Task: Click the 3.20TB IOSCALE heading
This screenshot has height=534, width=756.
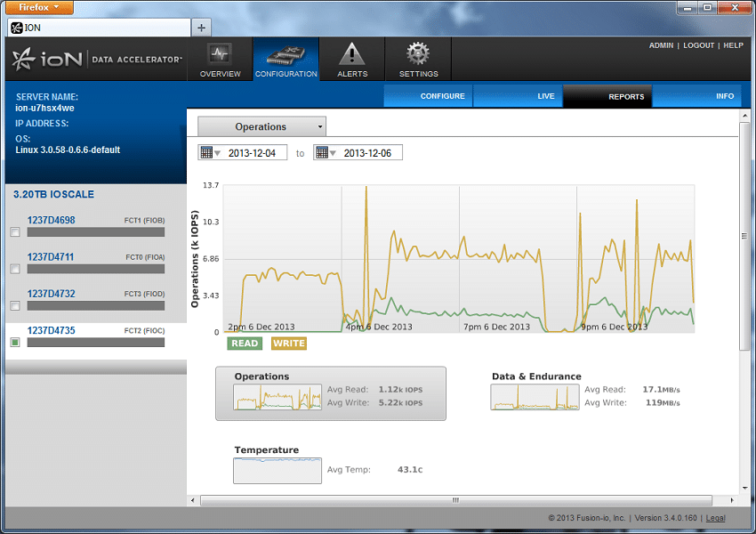Action: [x=53, y=194]
